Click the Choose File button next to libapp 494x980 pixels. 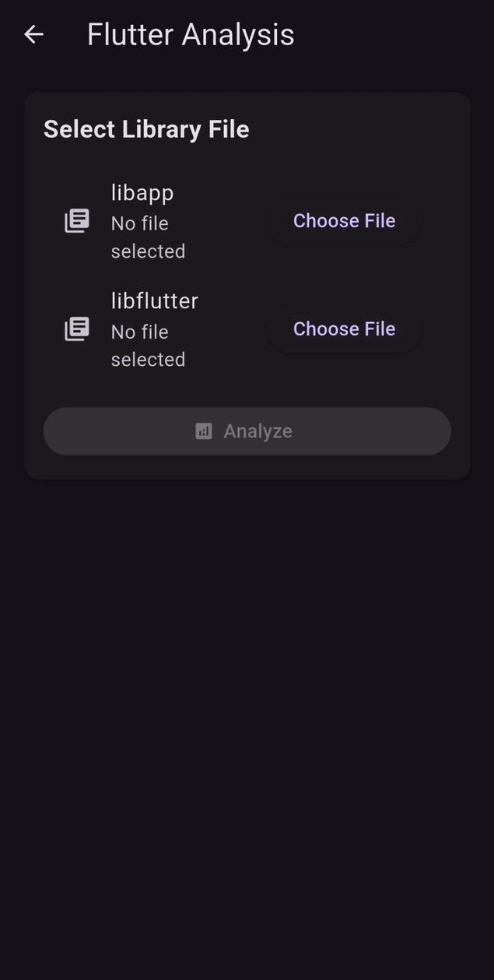(344, 220)
